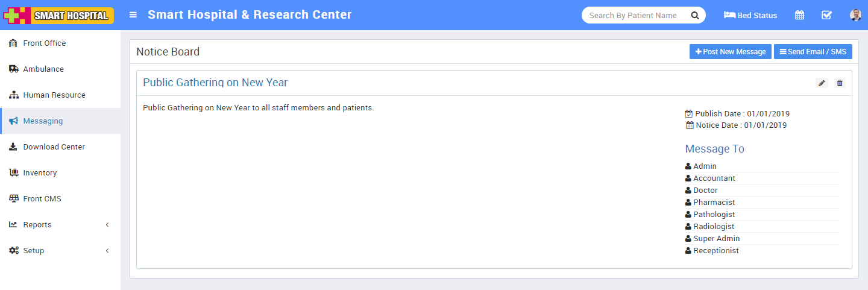The image size is (868, 290).
Task: Go to Ambulance section
Action: tap(43, 69)
